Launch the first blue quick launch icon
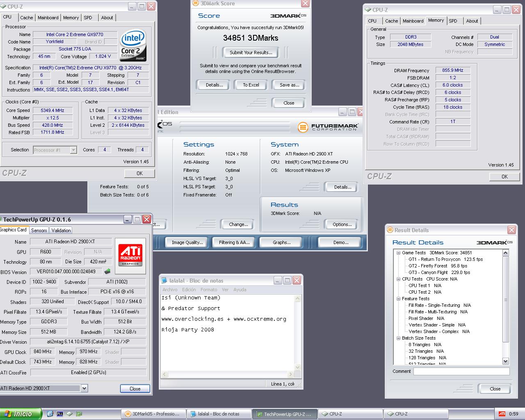The image size is (525, 420). tap(50, 414)
